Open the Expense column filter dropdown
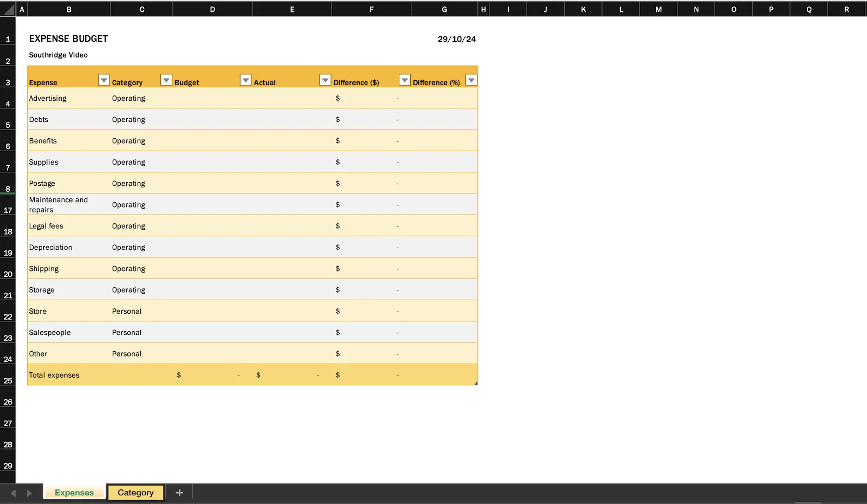Screen dimensions: 867x504 click(x=103, y=80)
